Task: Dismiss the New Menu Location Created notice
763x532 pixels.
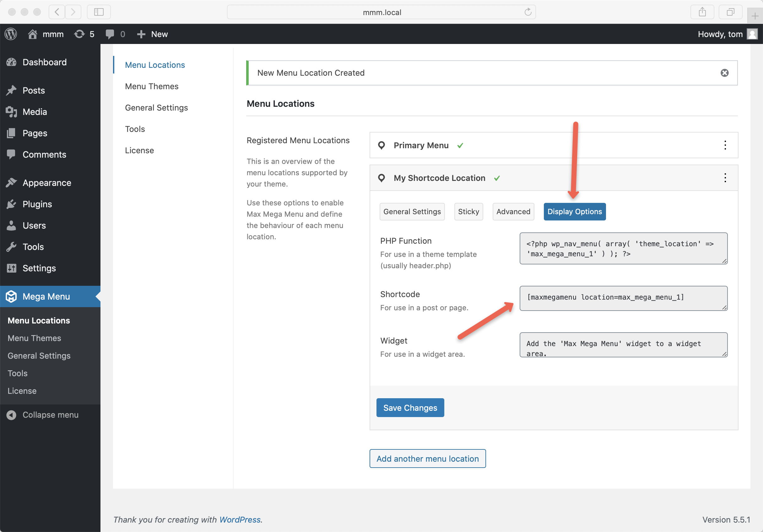Action: point(724,73)
